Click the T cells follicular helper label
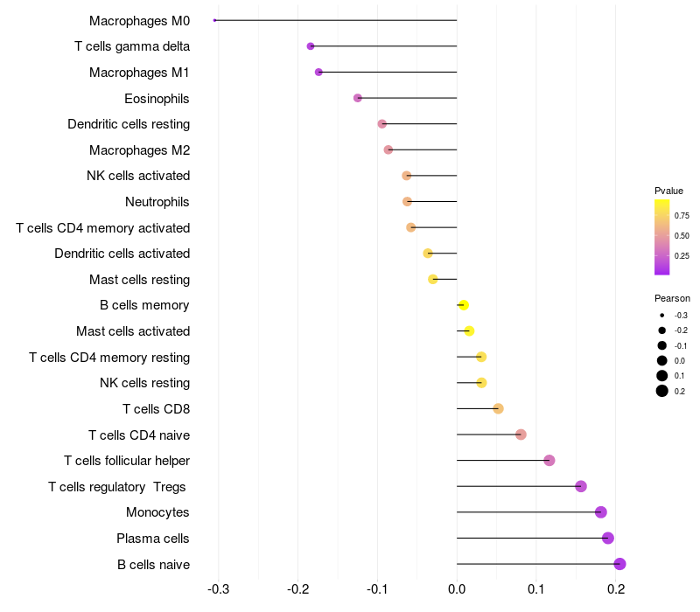Viewport: 700px width, 612px height. [x=127, y=460]
